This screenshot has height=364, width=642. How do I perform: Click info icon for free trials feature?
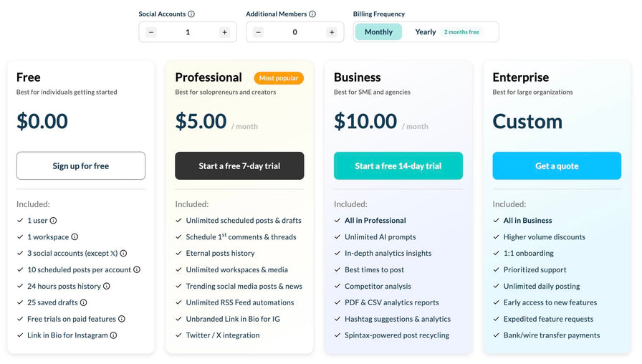(122, 320)
